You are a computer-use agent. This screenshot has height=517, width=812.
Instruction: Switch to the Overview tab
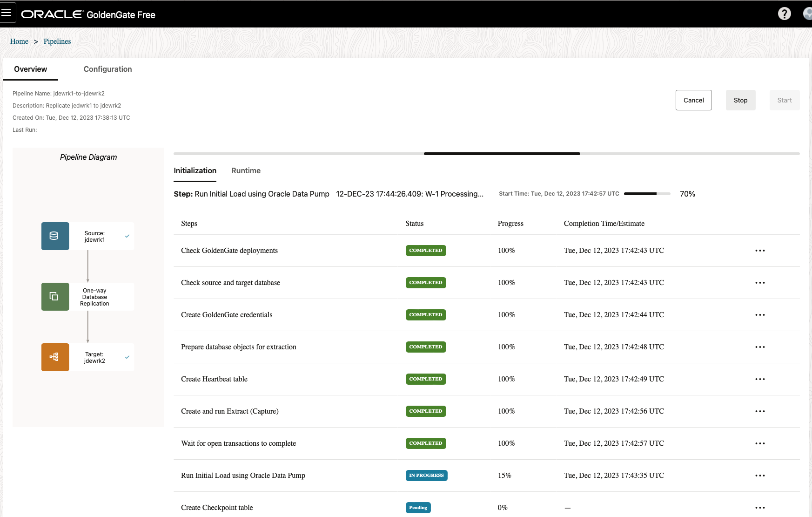(31, 69)
